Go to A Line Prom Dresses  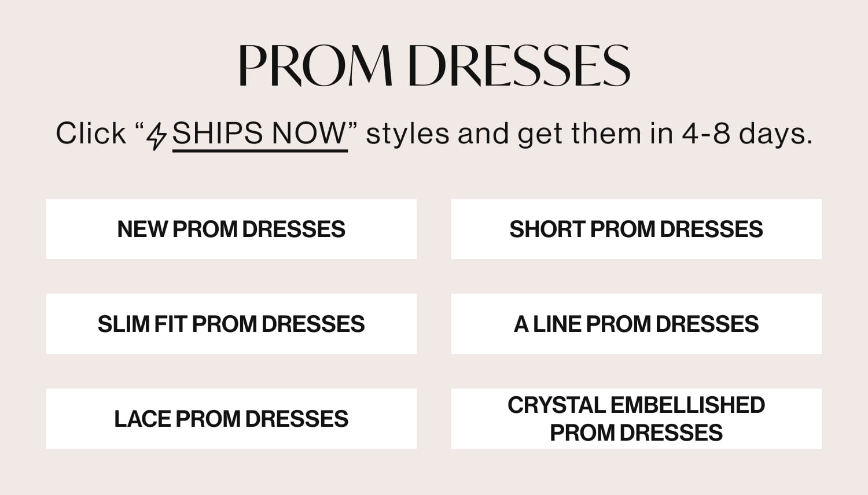pyautogui.click(x=636, y=324)
